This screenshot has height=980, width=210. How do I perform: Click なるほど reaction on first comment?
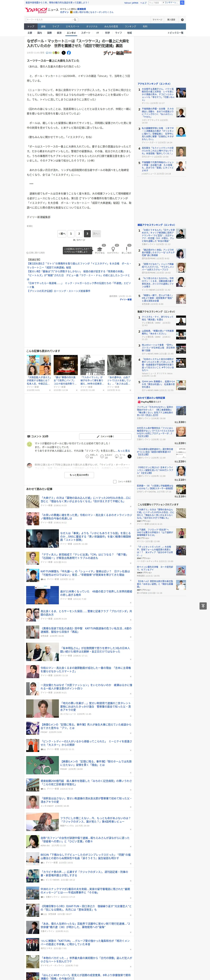coord(106,456)
